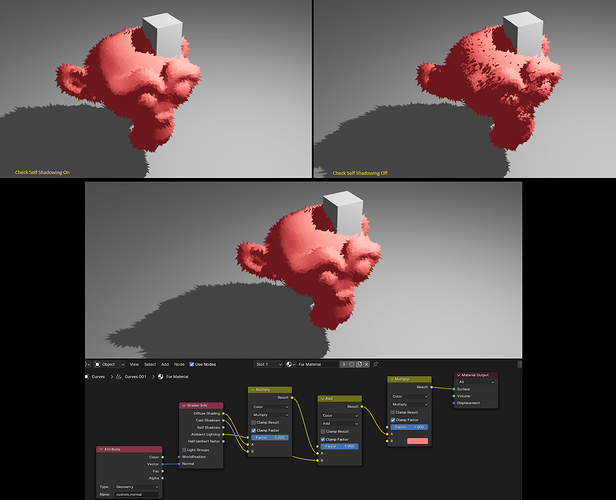Viewport: 616px width, 500px height.
Task: Click the pin node tree icon
Action: (x=376, y=364)
